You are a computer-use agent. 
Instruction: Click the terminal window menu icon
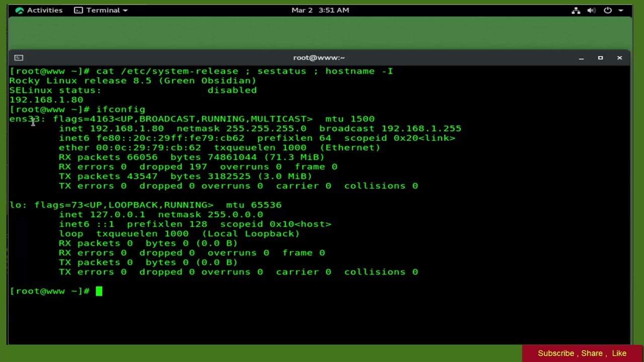(19, 58)
